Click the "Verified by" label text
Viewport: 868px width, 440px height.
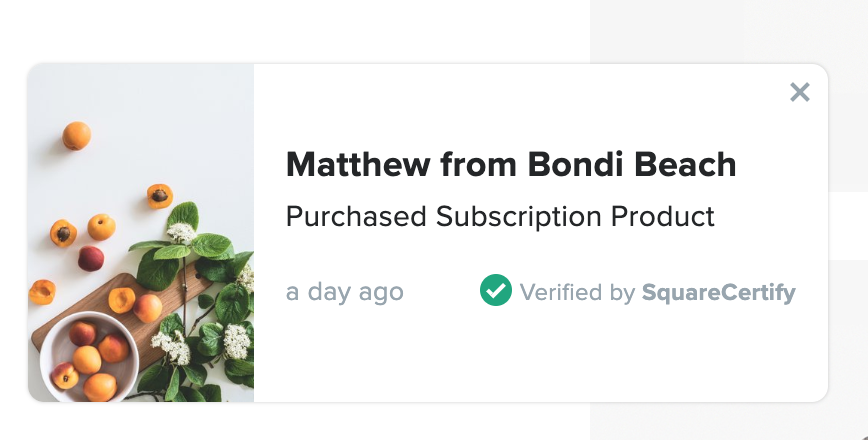click(577, 292)
